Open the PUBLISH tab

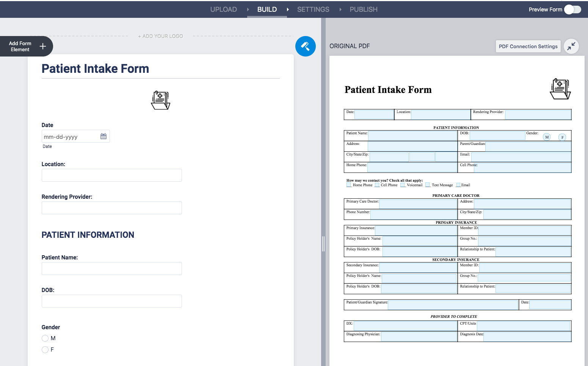pos(364,9)
